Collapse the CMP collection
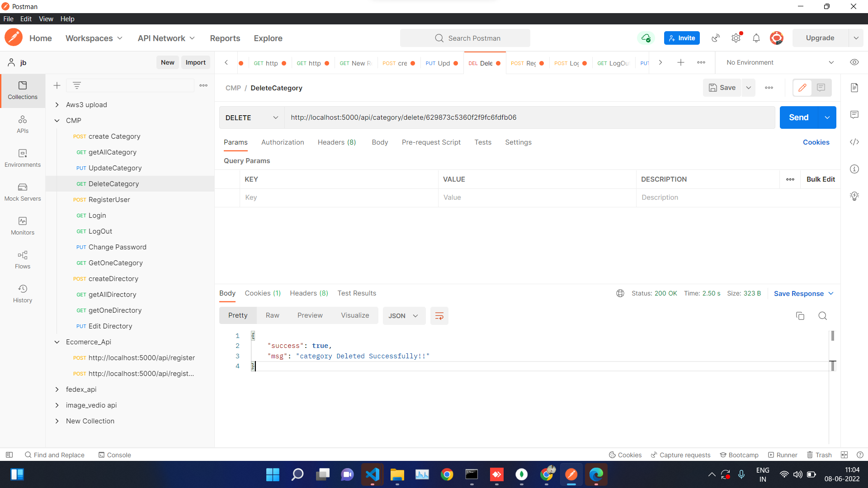The image size is (868, 488). tap(57, 121)
